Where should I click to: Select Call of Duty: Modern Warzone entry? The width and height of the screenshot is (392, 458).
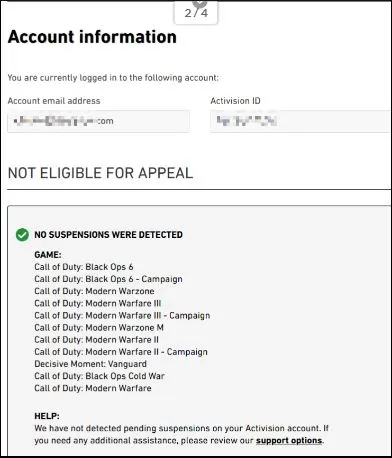coord(94,291)
